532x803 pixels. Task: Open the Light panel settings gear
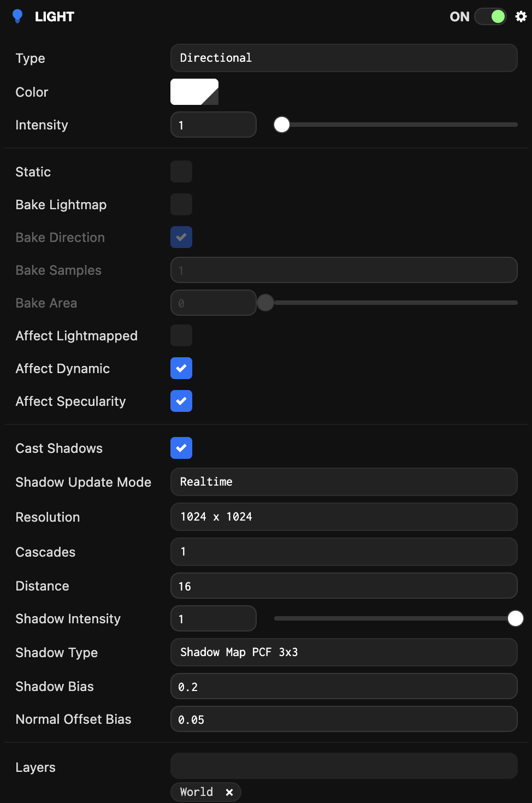pyautogui.click(x=521, y=16)
